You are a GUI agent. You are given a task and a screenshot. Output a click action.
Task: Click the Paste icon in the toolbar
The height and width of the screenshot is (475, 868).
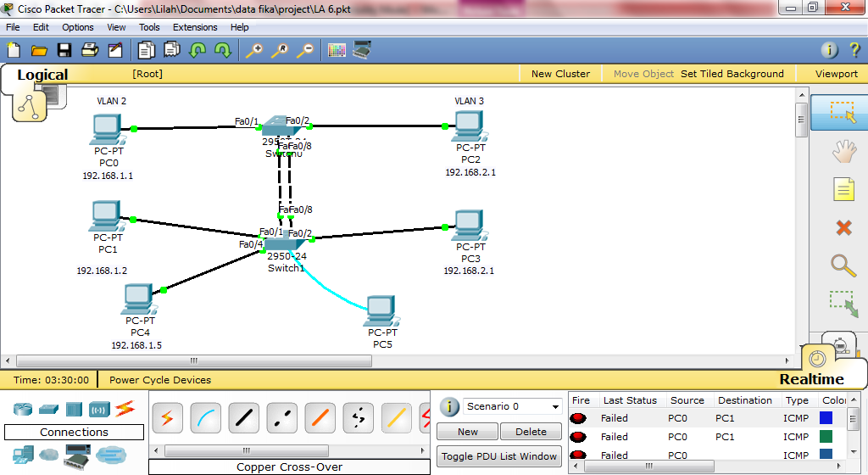[x=171, y=50]
